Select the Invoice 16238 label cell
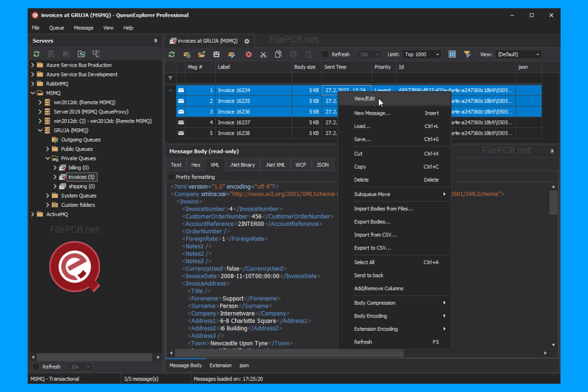This screenshot has height=392, width=588. click(253, 133)
